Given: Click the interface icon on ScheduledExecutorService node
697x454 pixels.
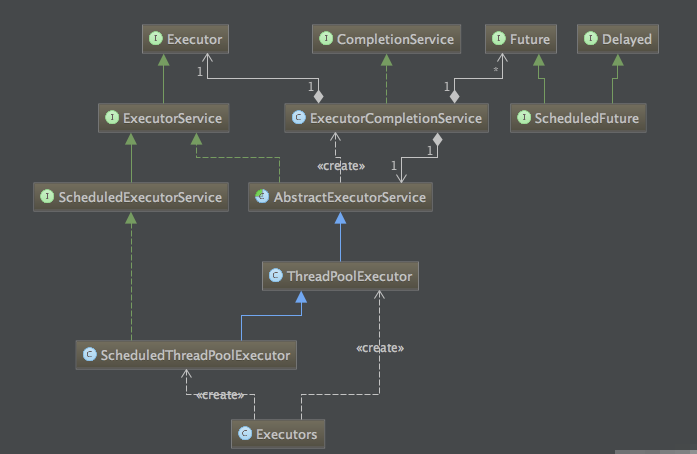Looking at the screenshot, I should pyautogui.click(x=47, y=197).
